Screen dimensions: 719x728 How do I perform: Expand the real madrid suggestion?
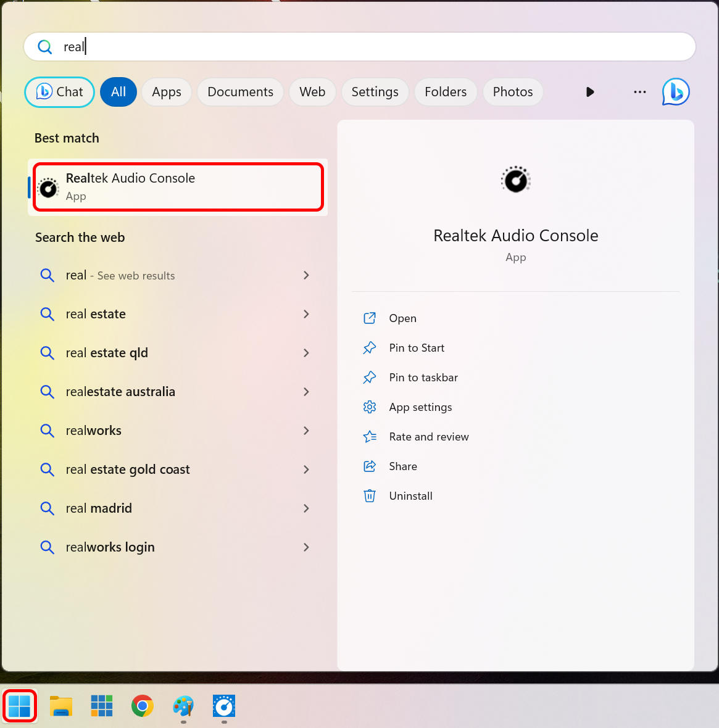(306, 508)
